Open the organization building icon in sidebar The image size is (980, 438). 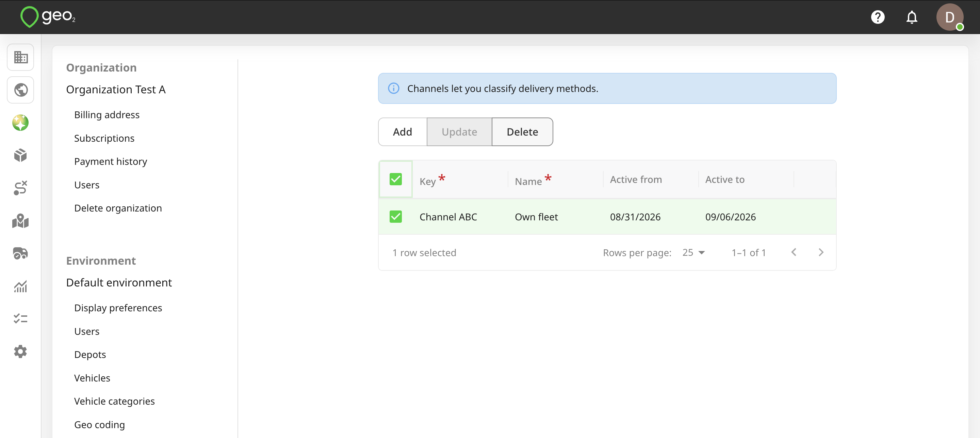coord(20,57)
